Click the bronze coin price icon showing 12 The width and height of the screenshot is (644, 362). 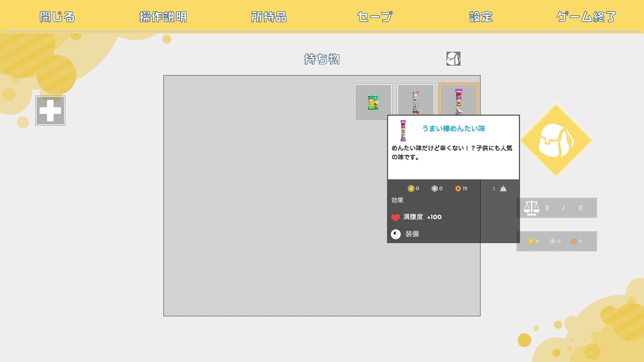point(458,189)
